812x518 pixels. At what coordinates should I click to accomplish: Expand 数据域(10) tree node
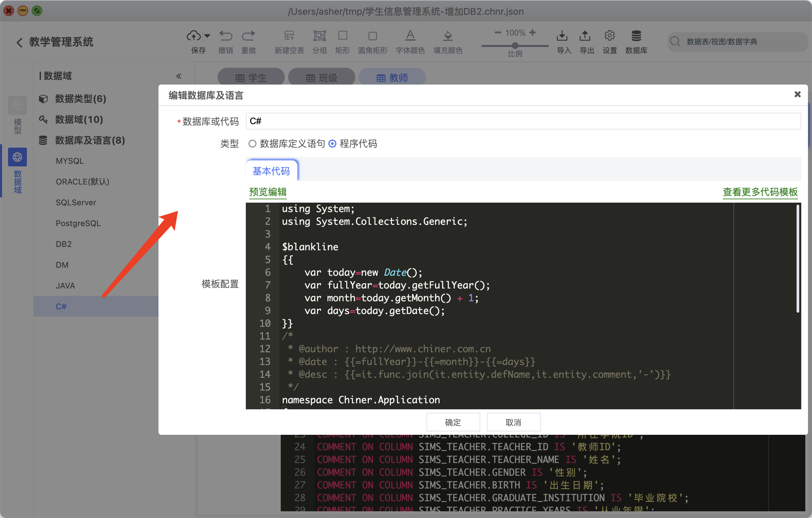tap(79, 119)
